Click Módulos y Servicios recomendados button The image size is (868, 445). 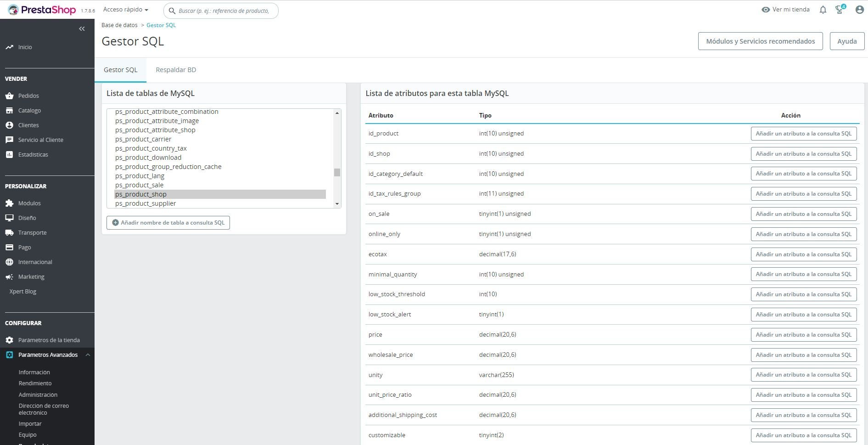pos(760,41)
